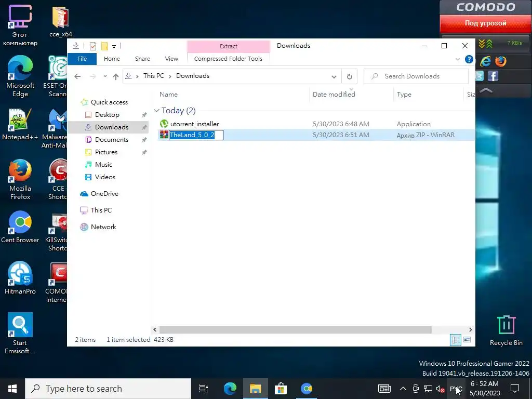Select Desktop in Quick access
Screen dimensions: 532x399
(x=107, y=115)
